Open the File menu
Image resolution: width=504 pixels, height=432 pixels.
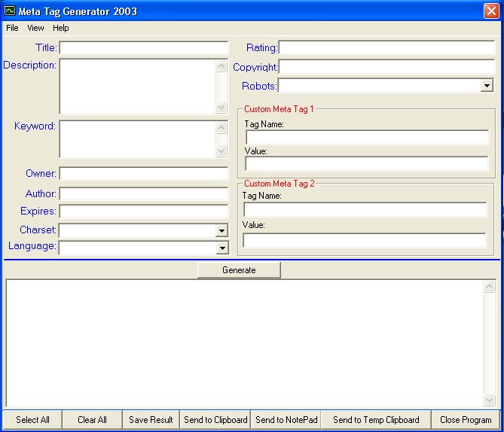pyautogui.click(x=12, y=28)
